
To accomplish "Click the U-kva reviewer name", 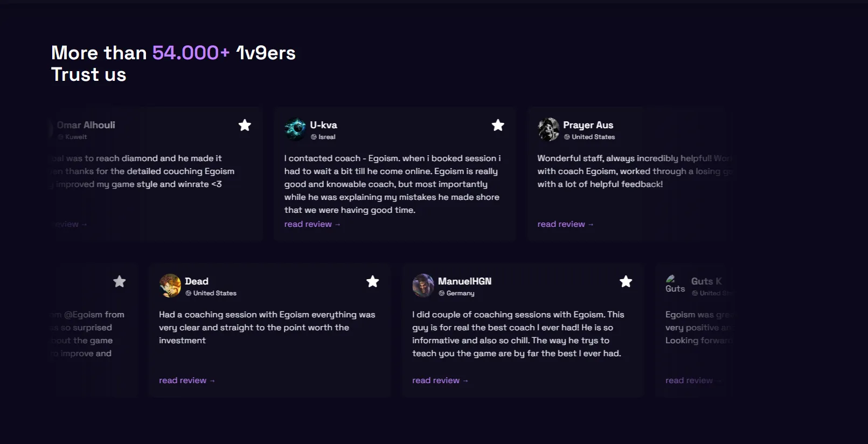I will pyautogui.click(x=323, y=125).
